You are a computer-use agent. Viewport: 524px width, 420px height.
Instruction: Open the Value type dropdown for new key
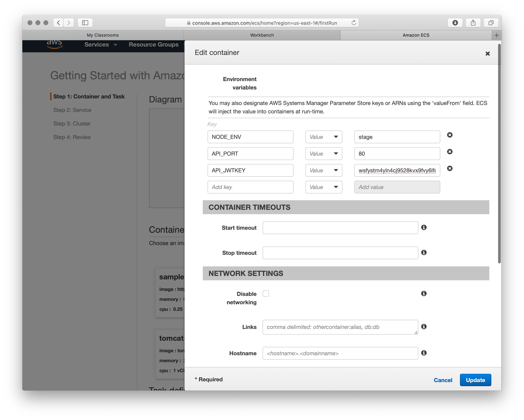[324, 187]
